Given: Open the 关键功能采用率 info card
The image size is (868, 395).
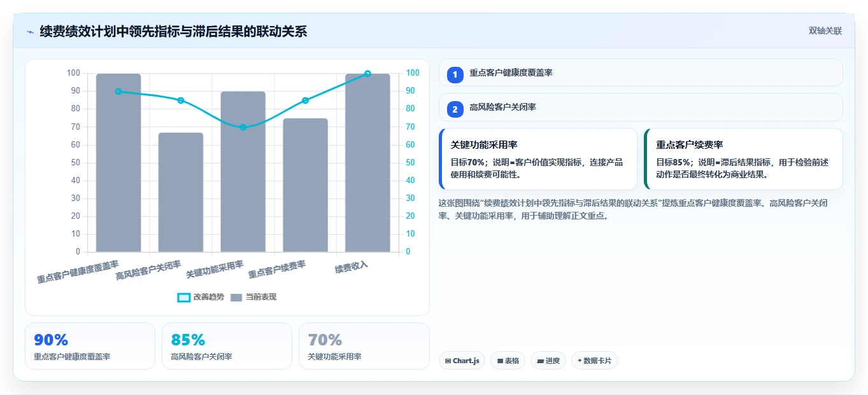Looking at the screenshot, I should click(538, 159).
